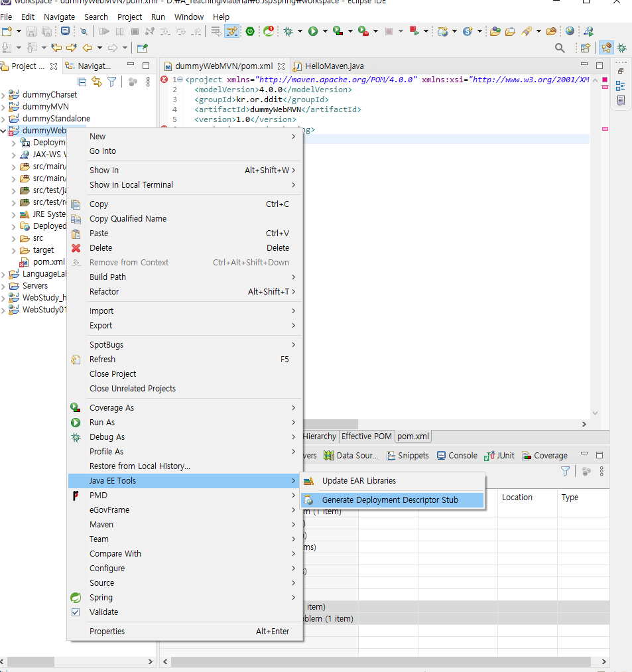The width and height of the screenshot is (632, 672).
Task: Open the Console view tab
Action: (457, 456)
